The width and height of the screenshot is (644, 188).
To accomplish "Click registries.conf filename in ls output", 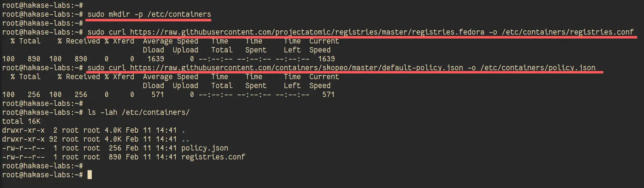I will (x=213, y=157).
